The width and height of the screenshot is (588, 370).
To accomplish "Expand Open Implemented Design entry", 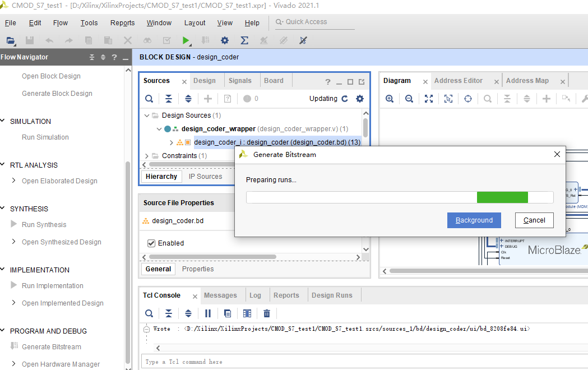I will (13, 303).
